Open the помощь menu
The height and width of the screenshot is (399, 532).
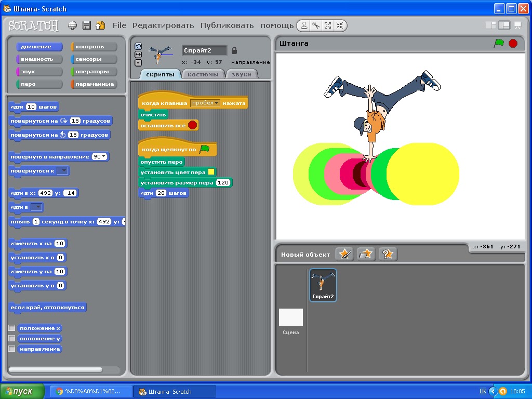click(277, 25)
